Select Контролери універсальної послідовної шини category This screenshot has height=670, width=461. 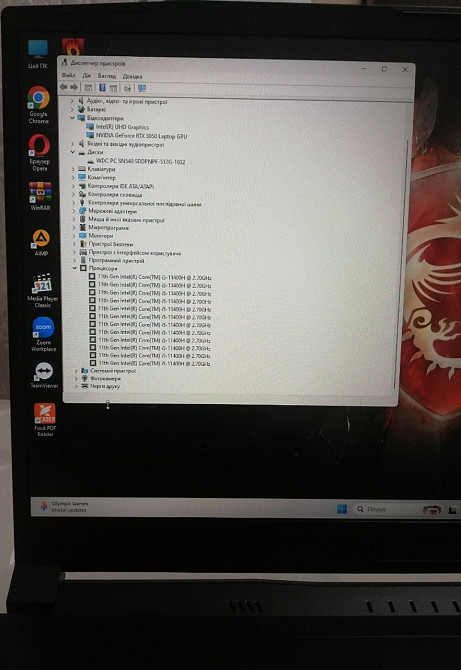[144, 203]
